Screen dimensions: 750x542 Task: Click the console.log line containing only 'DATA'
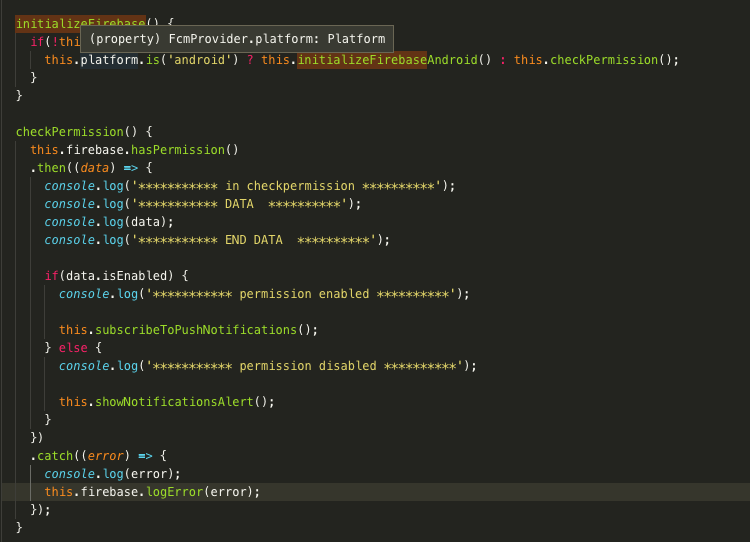pos(203,204)
